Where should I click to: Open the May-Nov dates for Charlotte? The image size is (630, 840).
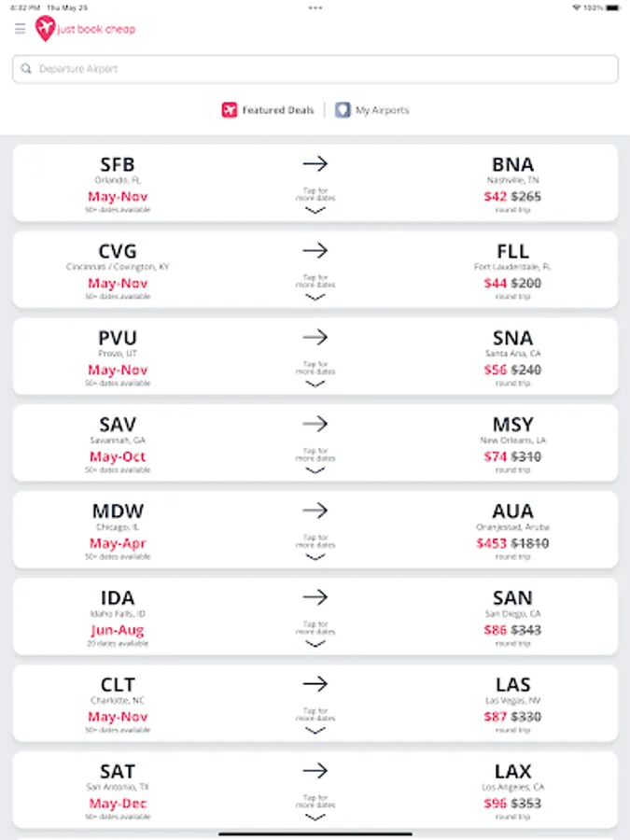[x=118, y=717]
